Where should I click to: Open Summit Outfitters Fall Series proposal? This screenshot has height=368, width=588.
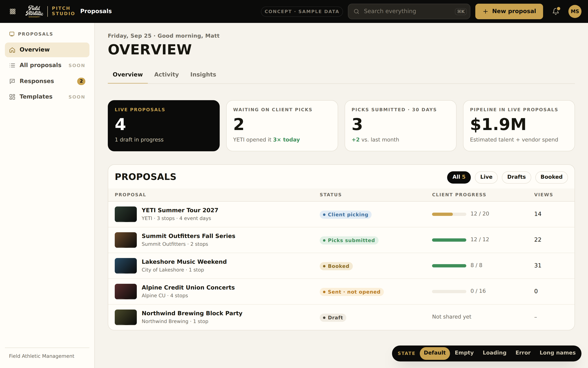coord(188,236)
